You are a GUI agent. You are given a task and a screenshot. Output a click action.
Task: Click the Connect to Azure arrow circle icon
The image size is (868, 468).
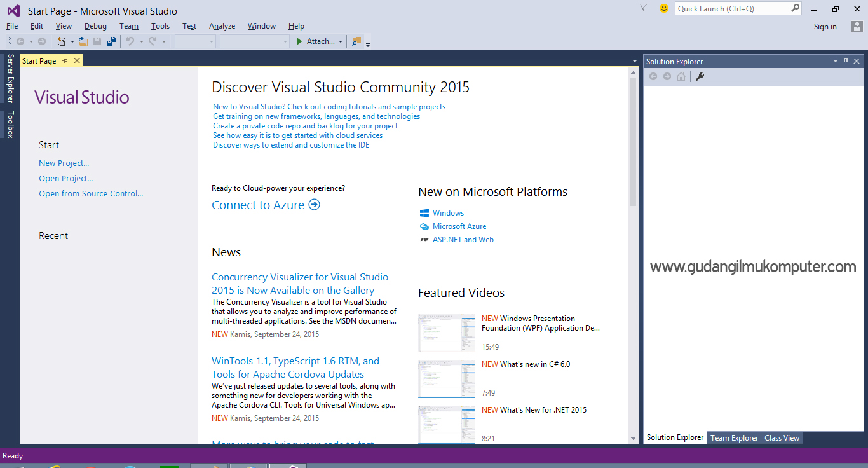(x=314, y=205)
